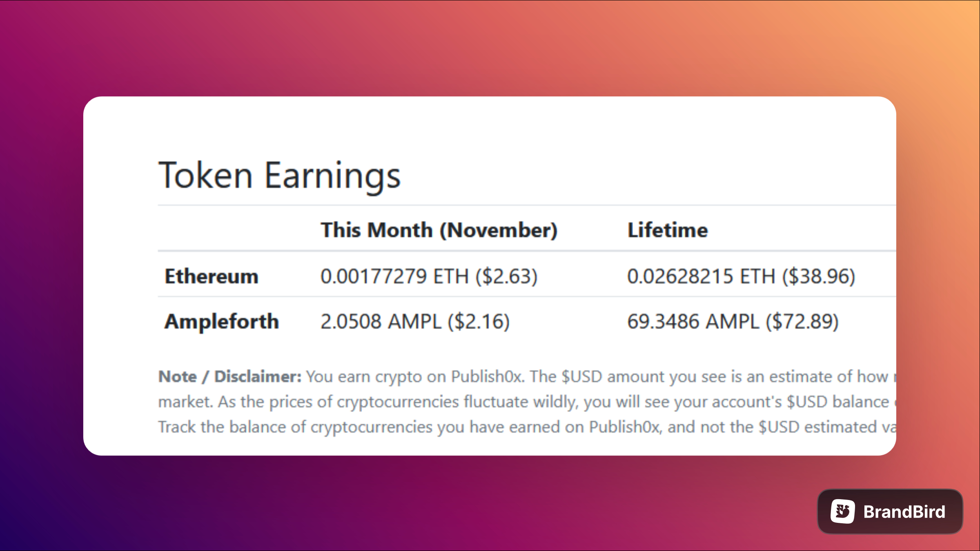This screenshot has width=980, height=551.
Task: Click the ($2.16) Ampleforth USD estimate
Action: (479, 322)
